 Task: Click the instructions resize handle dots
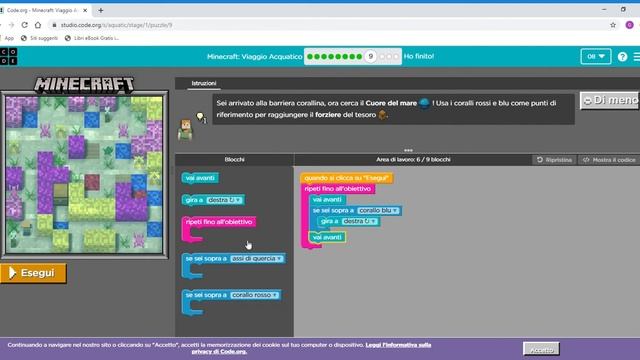pyautogui.click(x=408, y=150)
